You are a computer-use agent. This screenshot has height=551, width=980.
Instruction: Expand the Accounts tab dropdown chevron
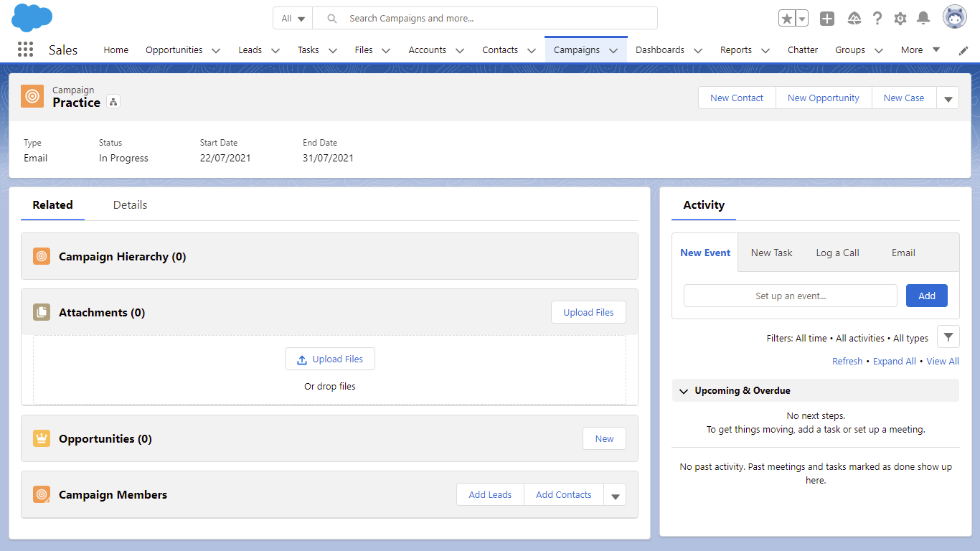[x=460, y=50]
